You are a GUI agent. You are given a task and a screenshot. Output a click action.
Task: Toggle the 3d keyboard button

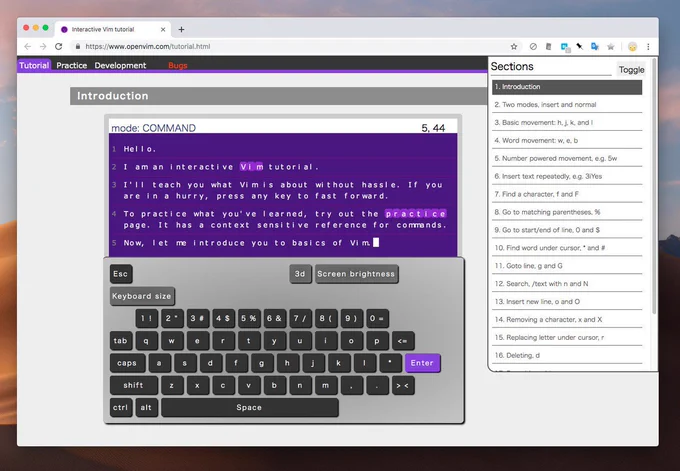point(300,274)
